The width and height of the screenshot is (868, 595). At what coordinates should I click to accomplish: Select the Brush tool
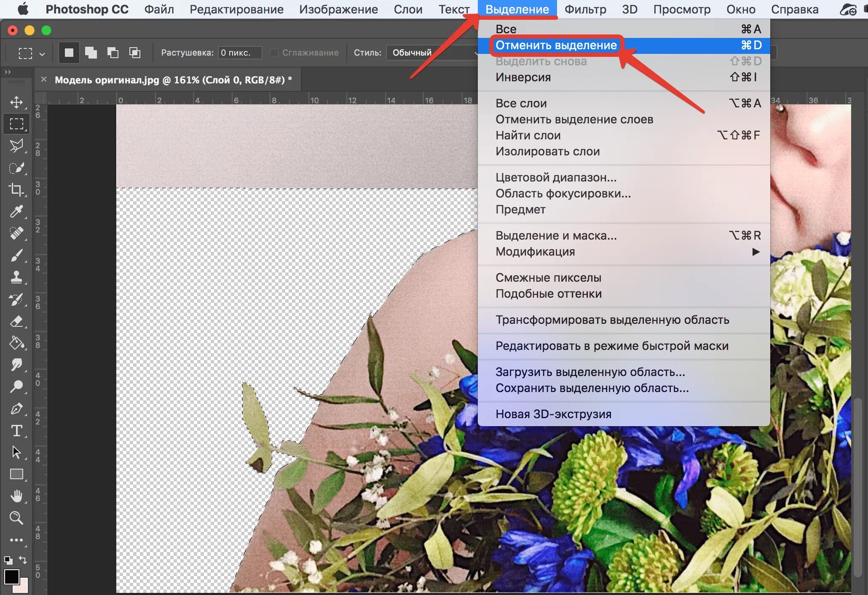[16, 255]
